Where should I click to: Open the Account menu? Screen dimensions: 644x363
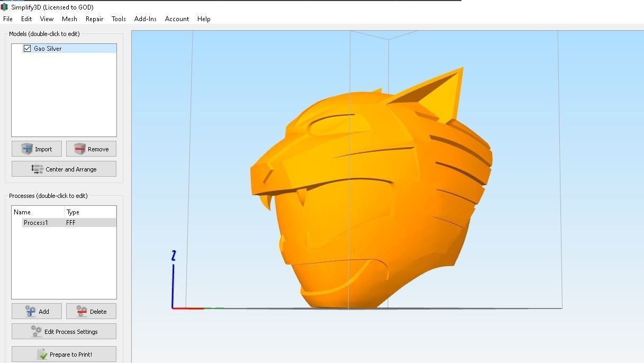[177, 19]
